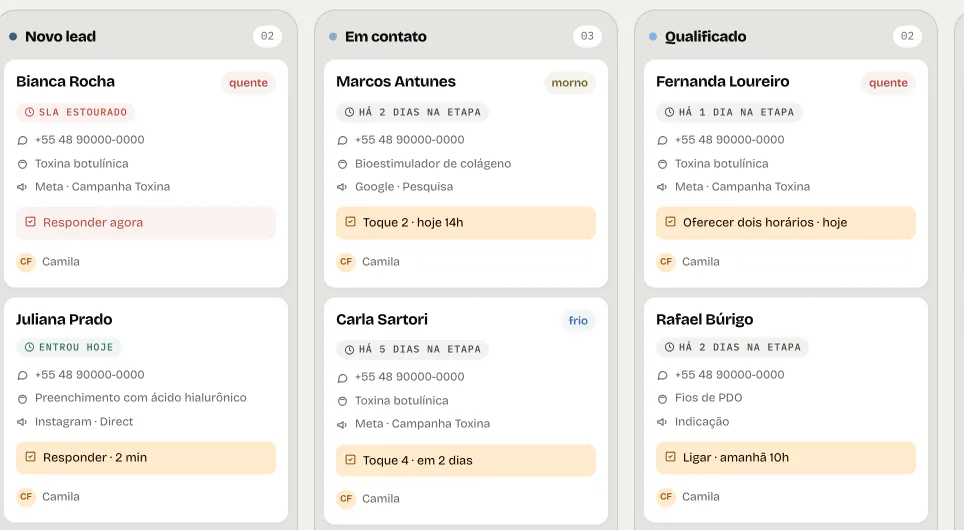Click the CF avatar on Rafael Búrigo's card

pyautogui.click(x=666, y=496)
